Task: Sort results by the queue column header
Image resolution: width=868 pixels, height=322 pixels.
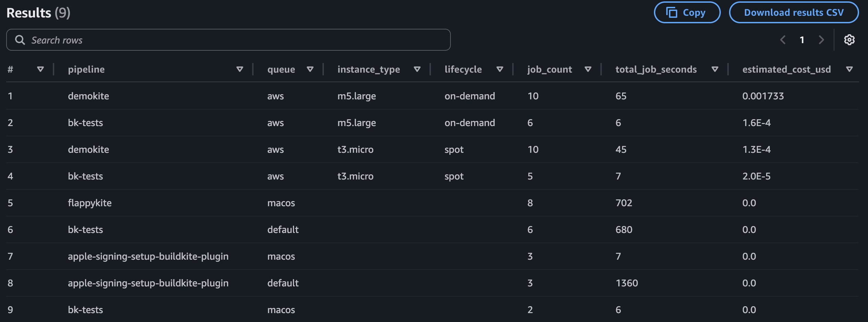Action: [281, 69]
